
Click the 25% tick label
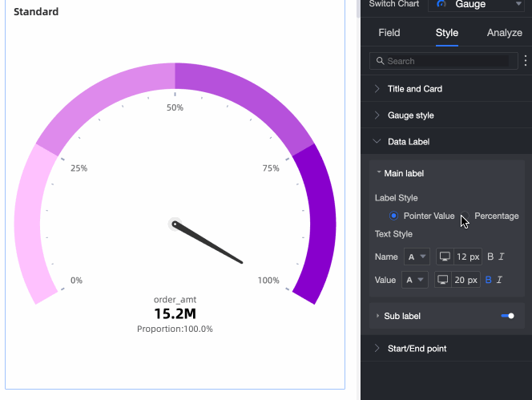click(79, 168)
